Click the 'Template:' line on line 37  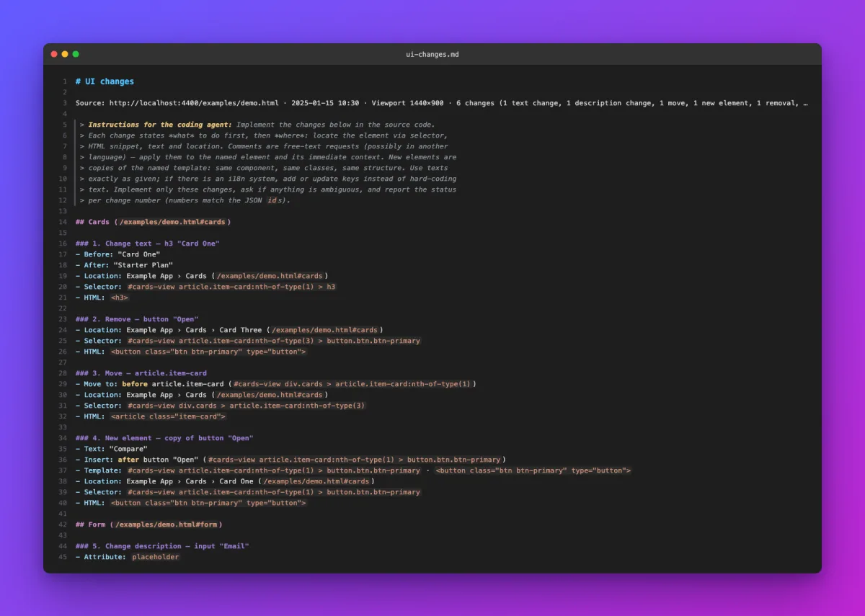coord(354,470)
